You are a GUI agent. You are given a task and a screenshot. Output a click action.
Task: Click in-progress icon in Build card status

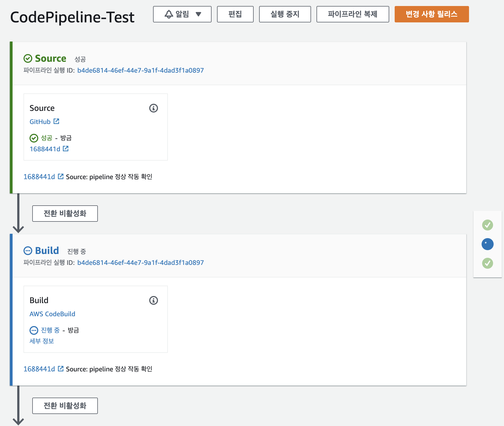[34, 330]
